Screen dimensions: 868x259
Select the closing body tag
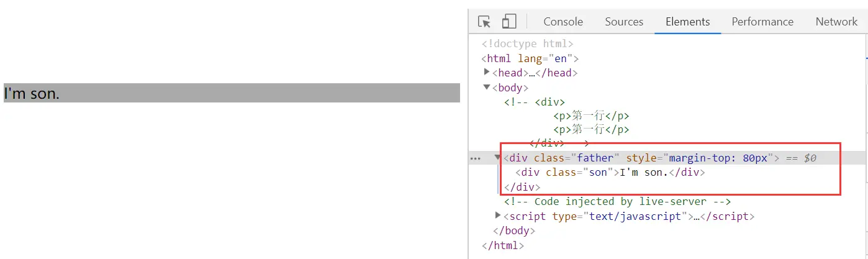pos(514,230)
